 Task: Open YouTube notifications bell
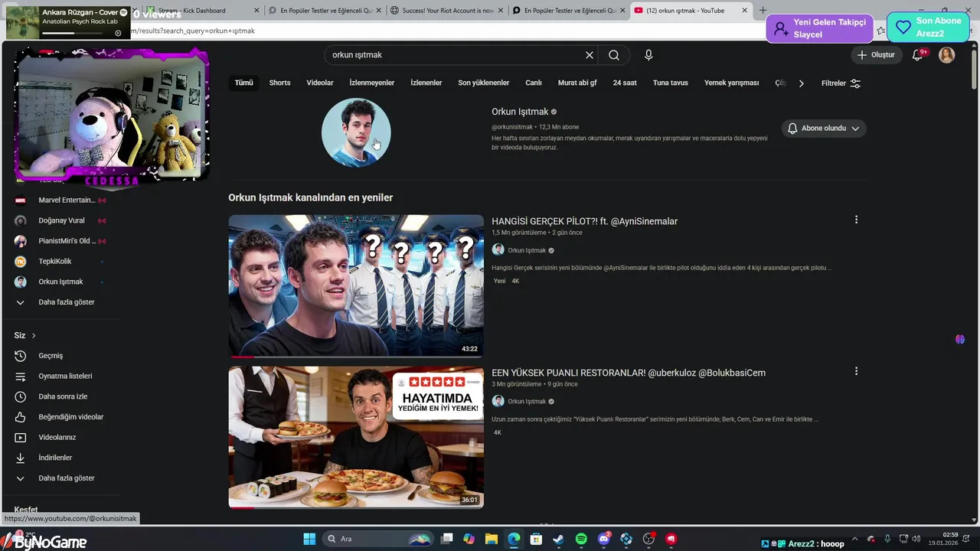(918, 55)
